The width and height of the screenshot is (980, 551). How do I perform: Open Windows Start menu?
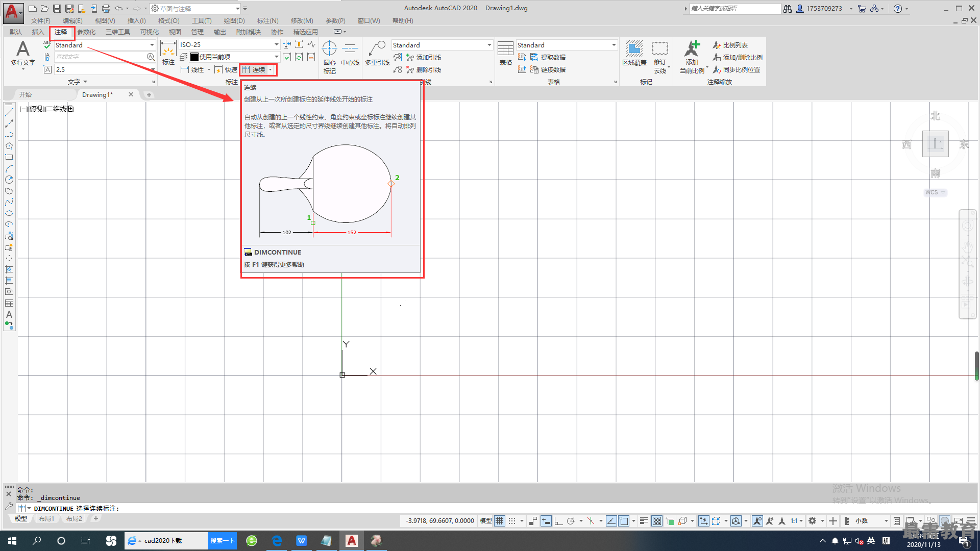[12, 540]
